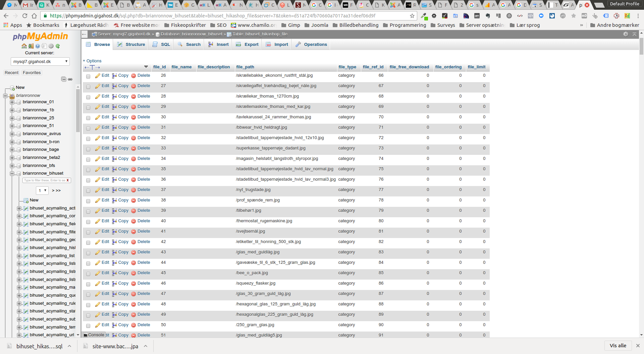Screen dimensions: 644x354
Task: Click the black gear extension icon
Action: tap(434, 16)
